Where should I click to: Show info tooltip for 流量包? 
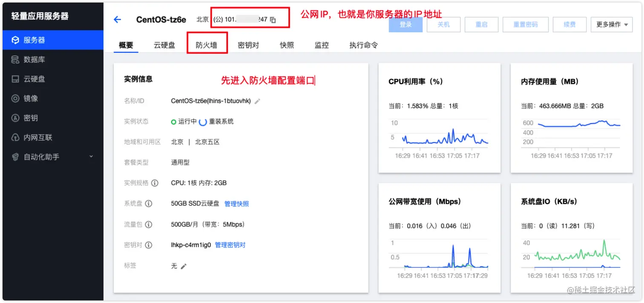coord(149,224)
